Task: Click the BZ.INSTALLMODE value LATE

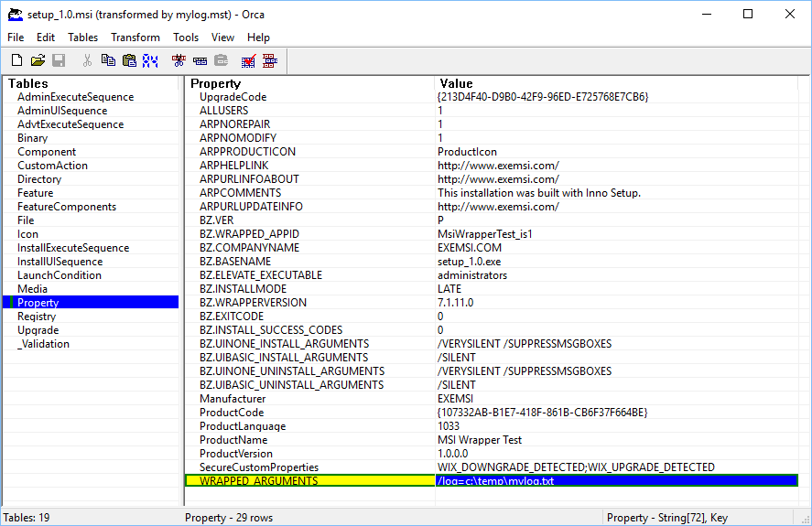Action: pyautogui.click(x=449, y=289)
